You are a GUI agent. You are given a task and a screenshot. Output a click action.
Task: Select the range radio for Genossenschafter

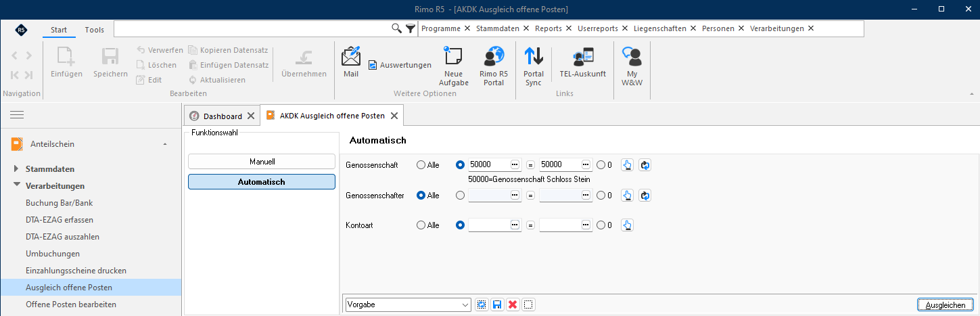pyautogui.click(x=461, y=195)
